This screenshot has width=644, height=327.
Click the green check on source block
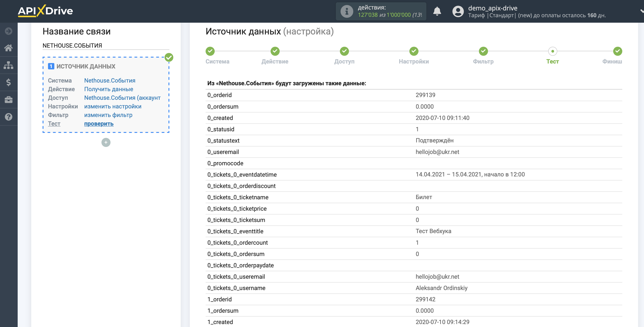click(x=169, y=57)
